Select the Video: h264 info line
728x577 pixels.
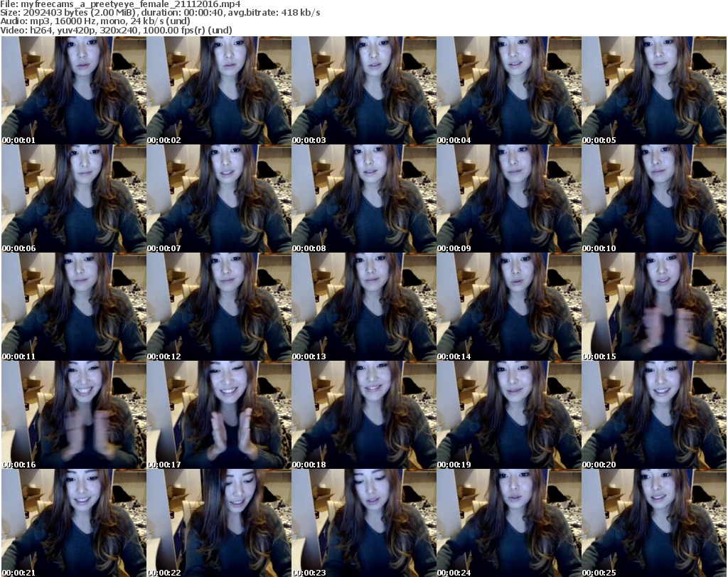pos(116,30)
